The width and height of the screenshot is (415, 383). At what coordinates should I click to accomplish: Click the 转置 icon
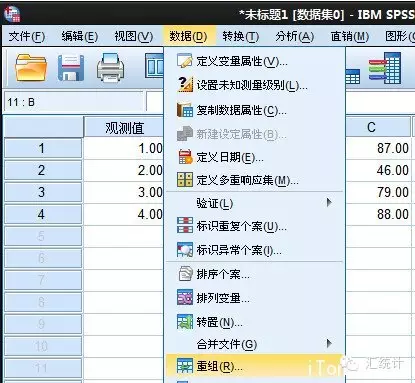[x=185, y=322]
